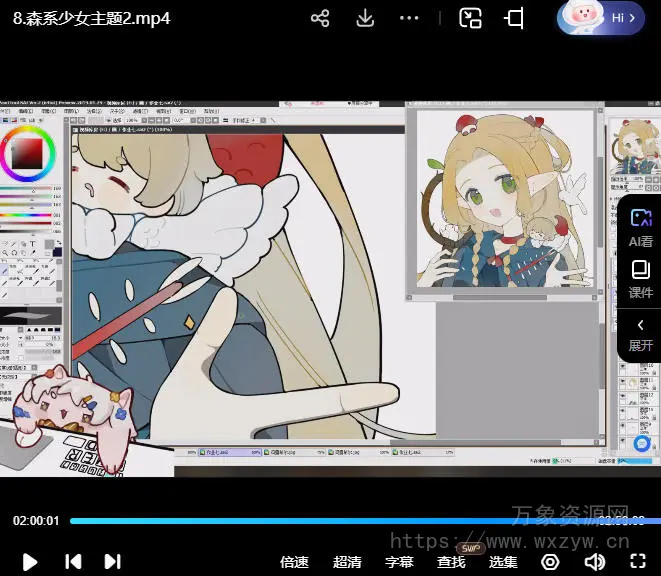Download the video with the download icon
661x576 pixels.
pyautogui.click(x=365, y=19)
